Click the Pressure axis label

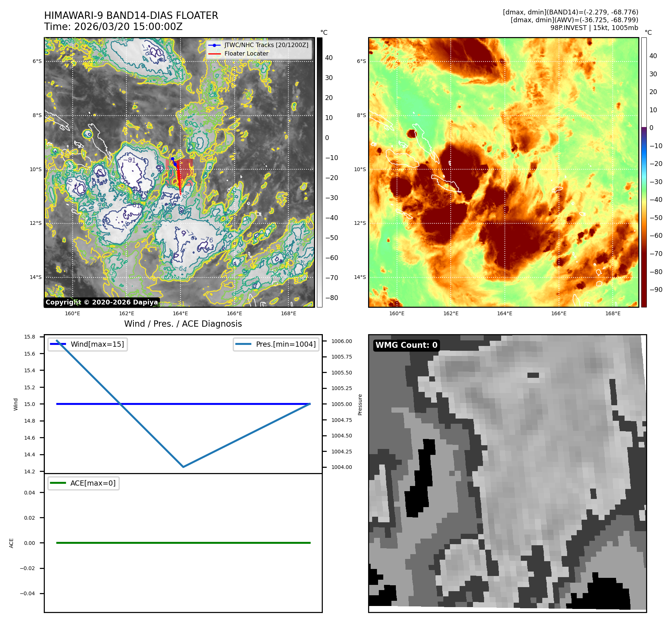(360, 404)
